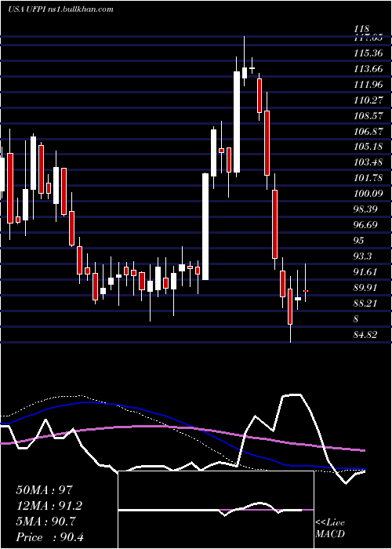Click the 111.96 price axis label

tap(368, 85)
